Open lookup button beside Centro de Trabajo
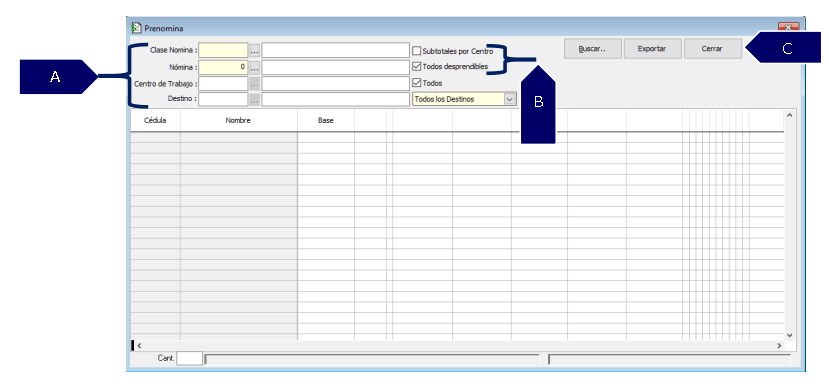The width and height of the screenshot is (829, 388). [x=255, y=84]
